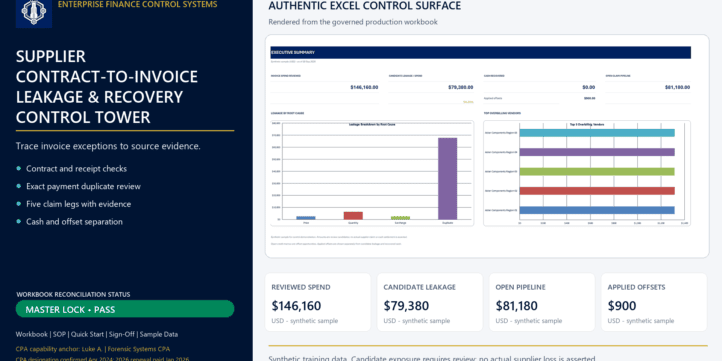Click the teal top vendor bar
Viewport: 722px width, 361px height.
[x=597, y=133]
